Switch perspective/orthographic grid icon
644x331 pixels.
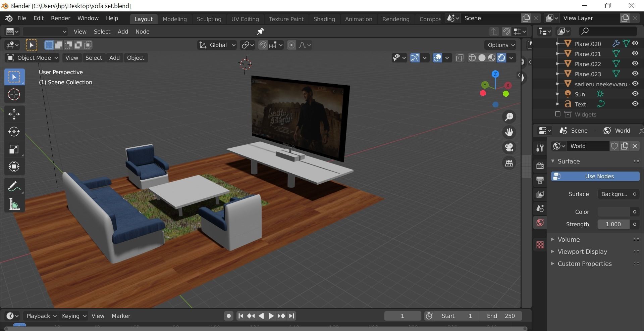coord(509,163)
